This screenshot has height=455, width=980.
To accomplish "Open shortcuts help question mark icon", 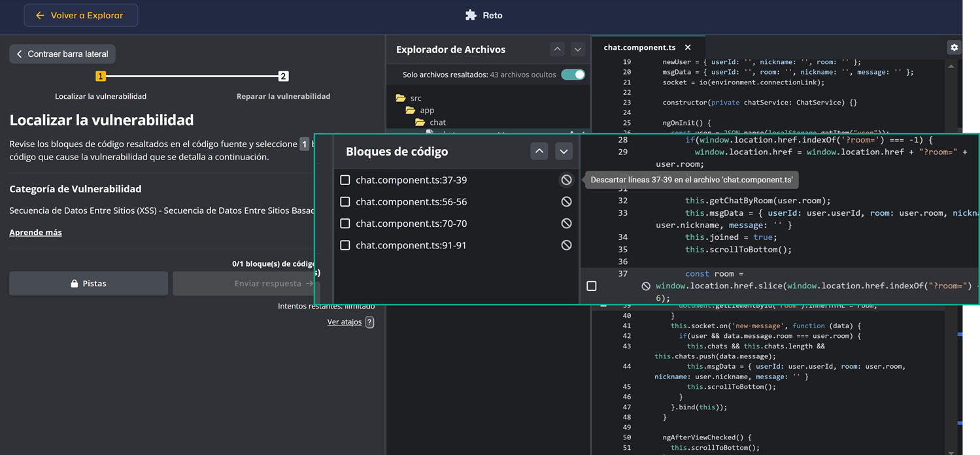I will (x=369, y=322).
